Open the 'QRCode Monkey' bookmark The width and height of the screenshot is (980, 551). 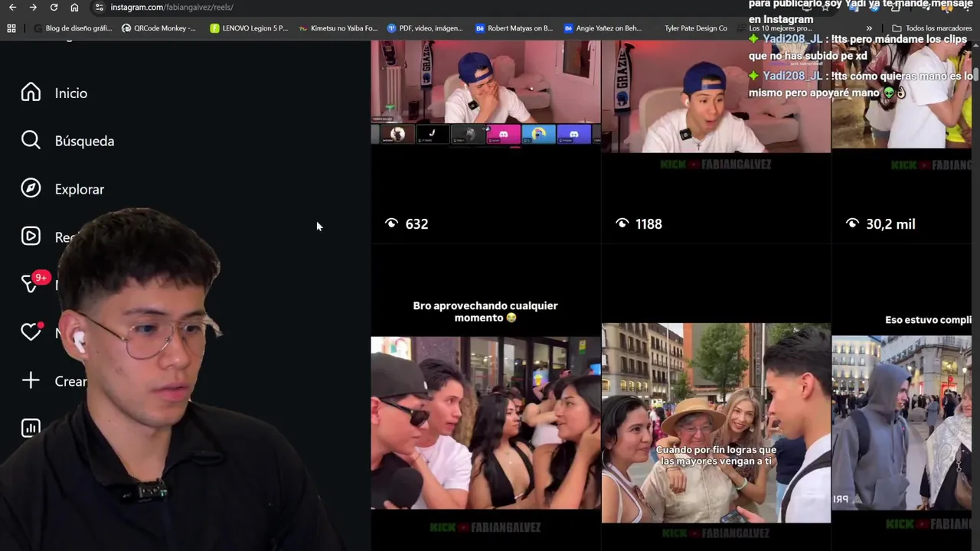click(158, 28)
